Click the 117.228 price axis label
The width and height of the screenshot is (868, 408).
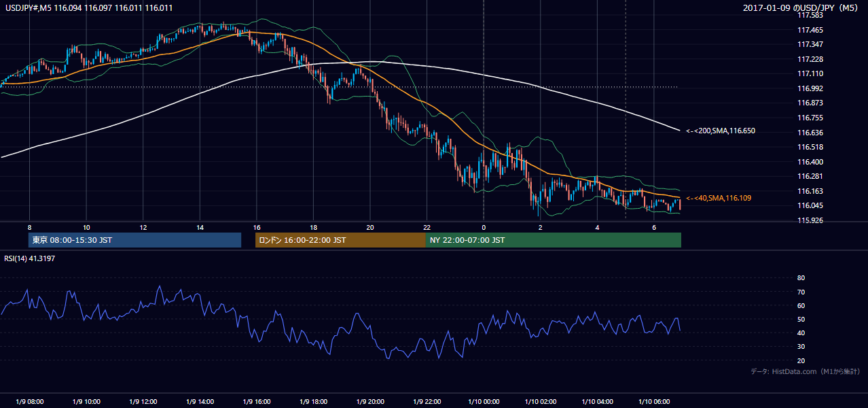pyautogui.click(x=810, y=59)
